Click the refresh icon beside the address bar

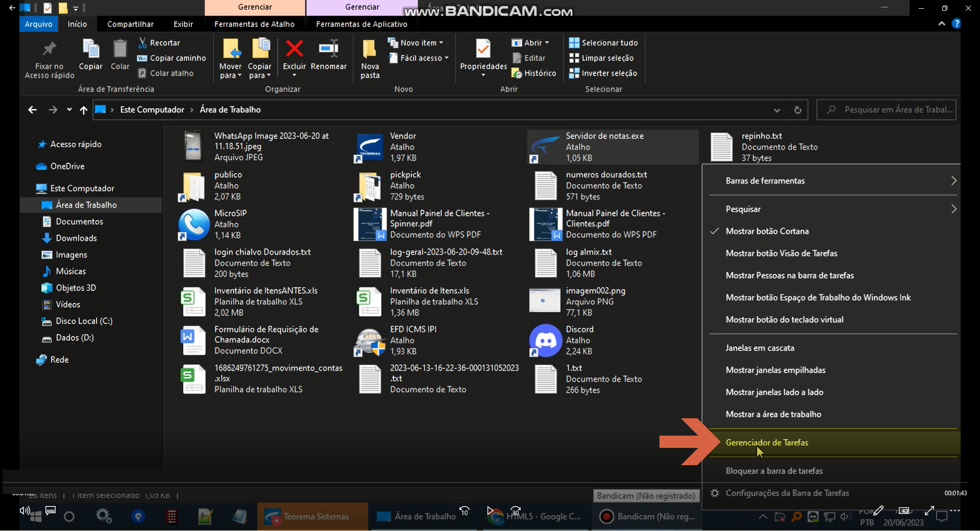[x=798, y=110]
